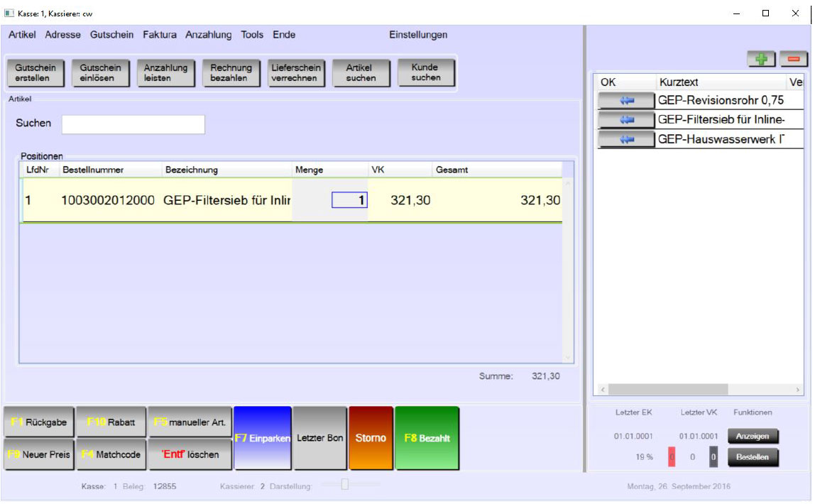
Task: Adjust the Darstellung slider
Action: click(345, 485)
